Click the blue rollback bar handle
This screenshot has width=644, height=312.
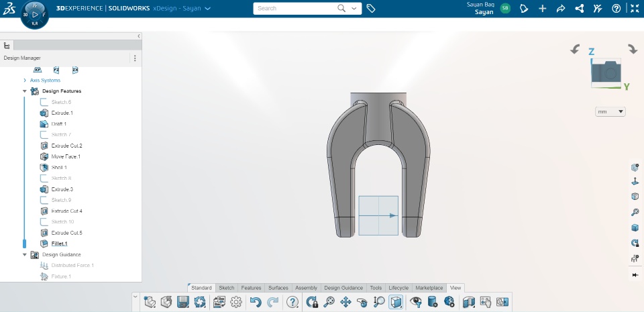coord(24,244)
